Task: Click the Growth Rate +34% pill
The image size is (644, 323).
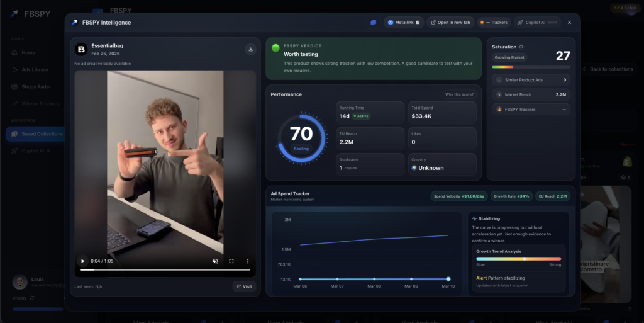Action: click(x=511, y=196)
